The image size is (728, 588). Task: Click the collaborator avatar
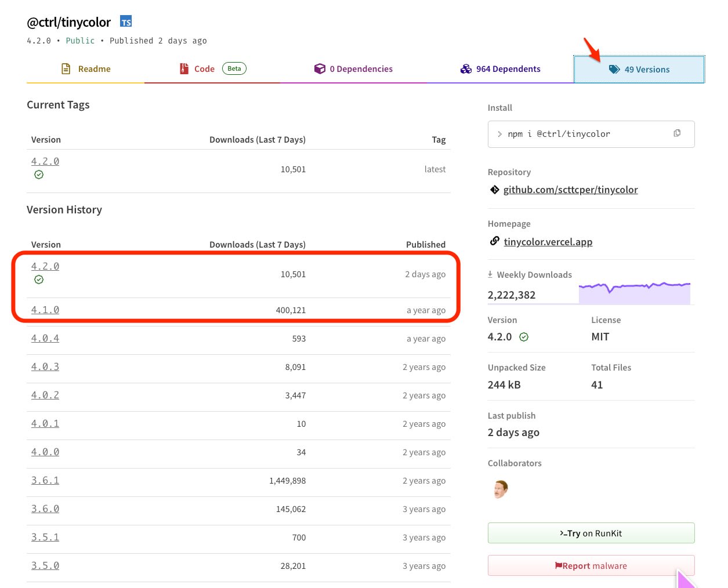(x=501, y=489)
